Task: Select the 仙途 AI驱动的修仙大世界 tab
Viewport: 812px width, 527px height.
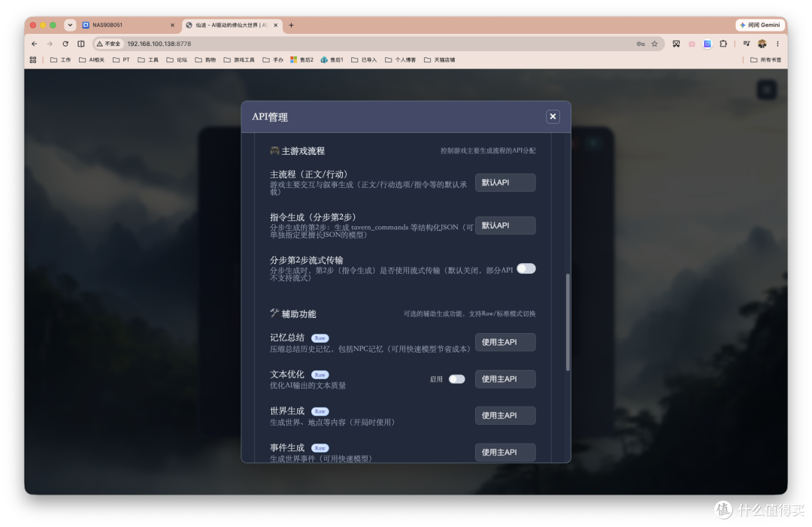Action: [232, 25]
